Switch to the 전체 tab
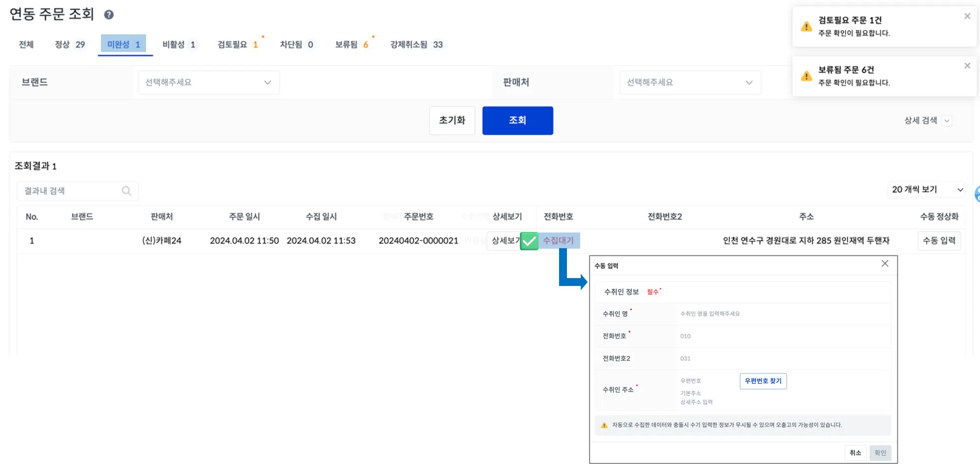The height and width of the screenshot is (464, 980). 26,45
